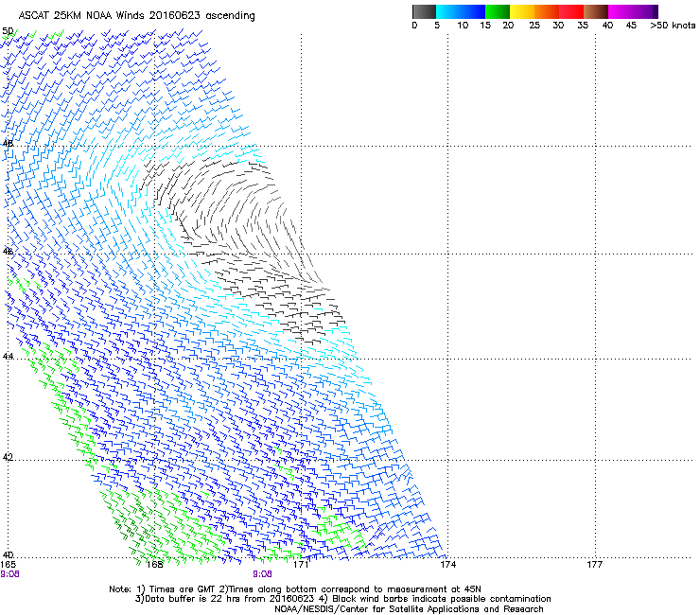Click the latitude label 40

8,555
